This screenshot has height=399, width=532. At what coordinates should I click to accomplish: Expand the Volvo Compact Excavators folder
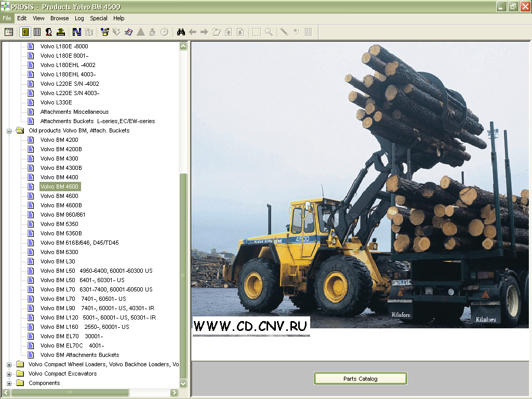coord(9,374)
